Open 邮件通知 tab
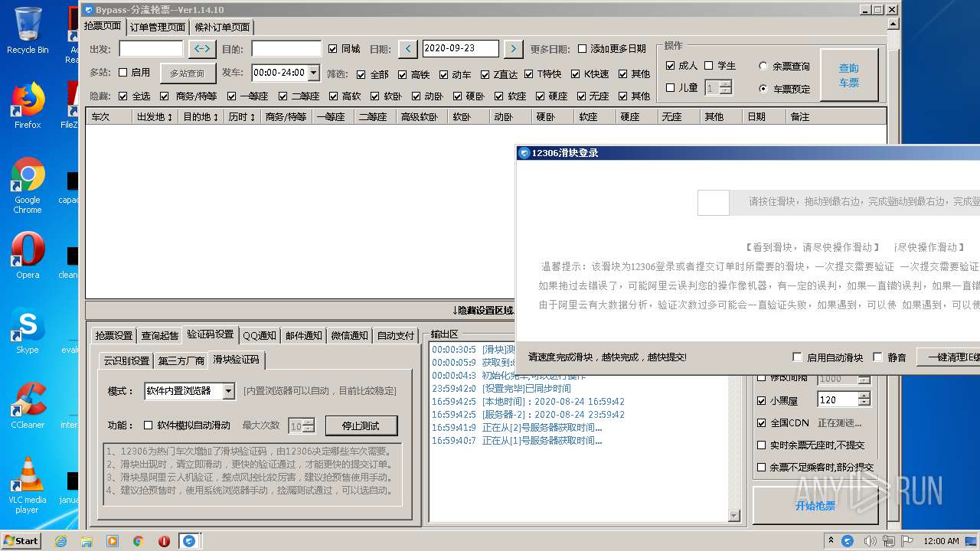 [x=304, y=336]
